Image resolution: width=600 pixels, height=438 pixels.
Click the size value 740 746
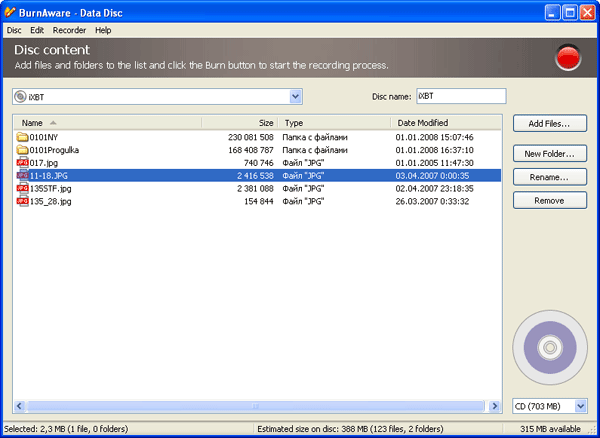pos(259,163)
